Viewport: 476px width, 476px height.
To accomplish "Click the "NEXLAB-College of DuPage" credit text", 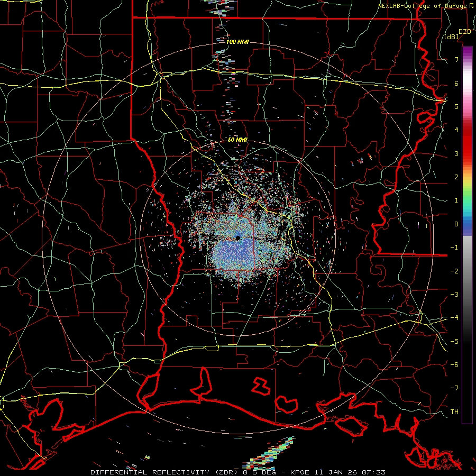I will (422, 6).
